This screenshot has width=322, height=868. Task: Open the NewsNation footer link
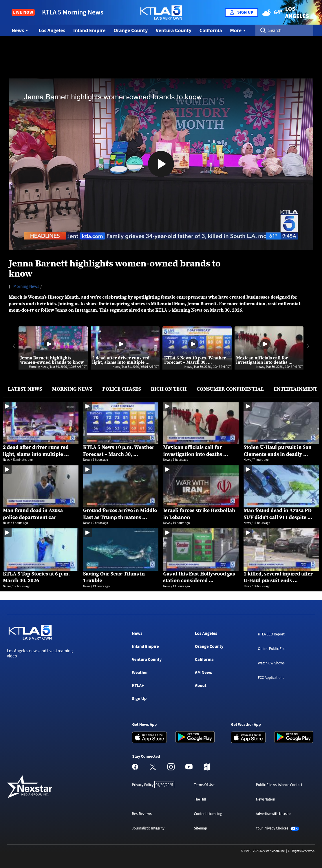click(x=266, y=799)
